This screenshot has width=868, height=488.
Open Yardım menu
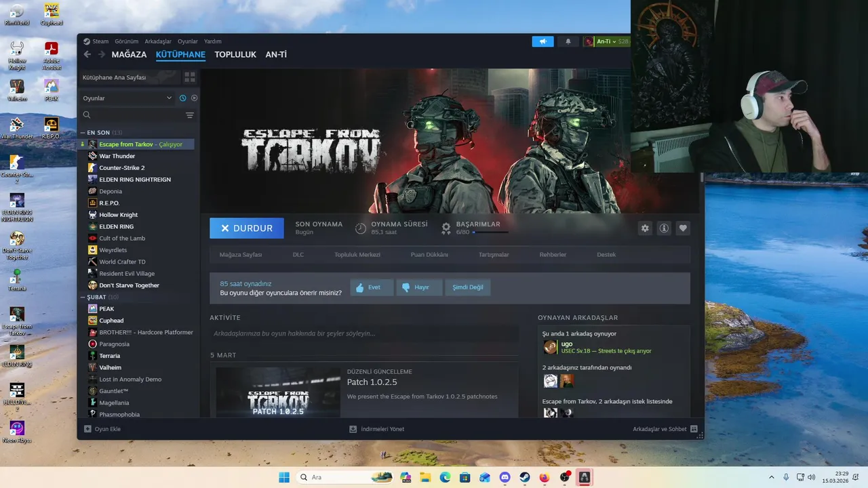213,41
